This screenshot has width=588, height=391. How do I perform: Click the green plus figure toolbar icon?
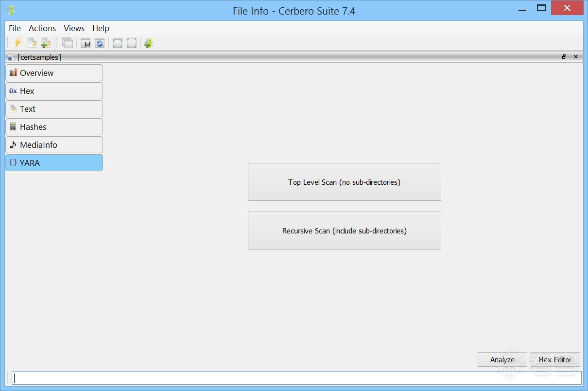click(149, 43)
